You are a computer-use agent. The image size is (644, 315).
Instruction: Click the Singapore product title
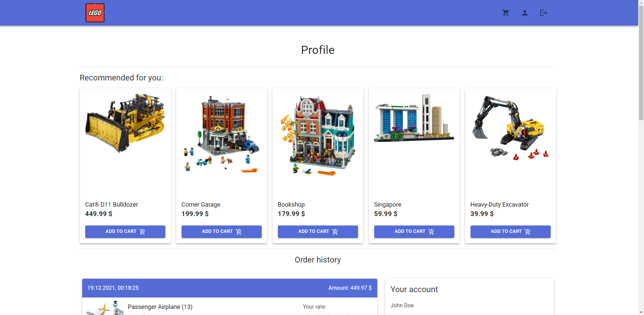(x=388, y=205)
